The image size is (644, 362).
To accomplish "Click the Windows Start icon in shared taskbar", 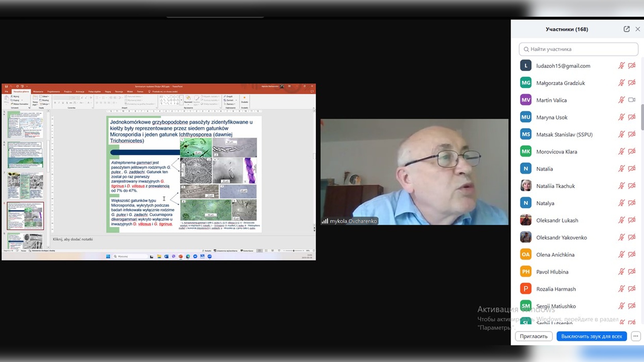I will tap(108, 256).
